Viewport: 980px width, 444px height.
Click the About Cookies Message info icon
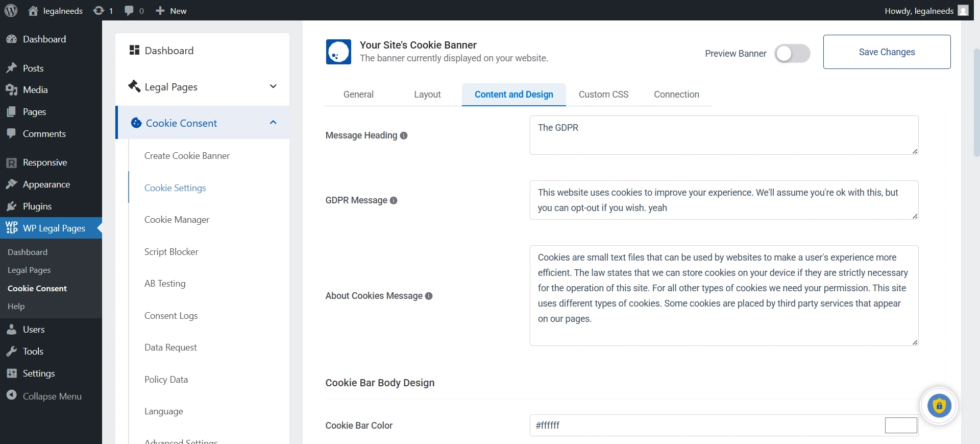[429, 296]
